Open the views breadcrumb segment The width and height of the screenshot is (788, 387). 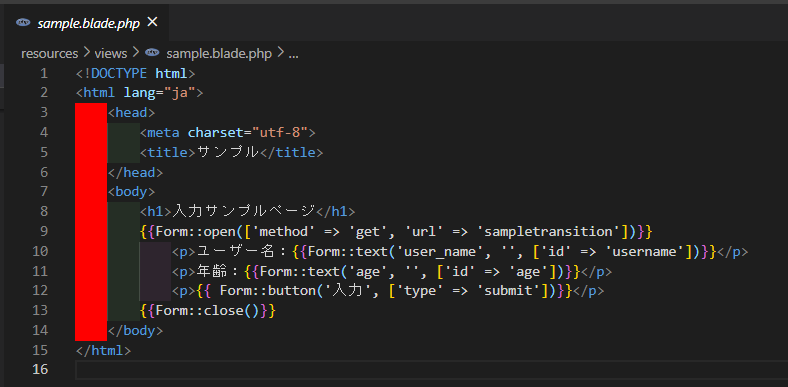[111, 53]
